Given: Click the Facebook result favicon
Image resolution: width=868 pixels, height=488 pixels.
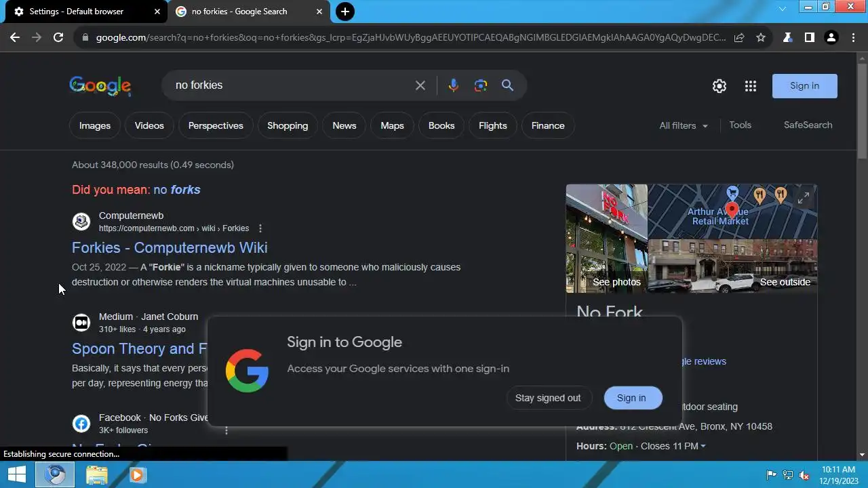Looking at the screenshot, I should [x=81, y=424].
